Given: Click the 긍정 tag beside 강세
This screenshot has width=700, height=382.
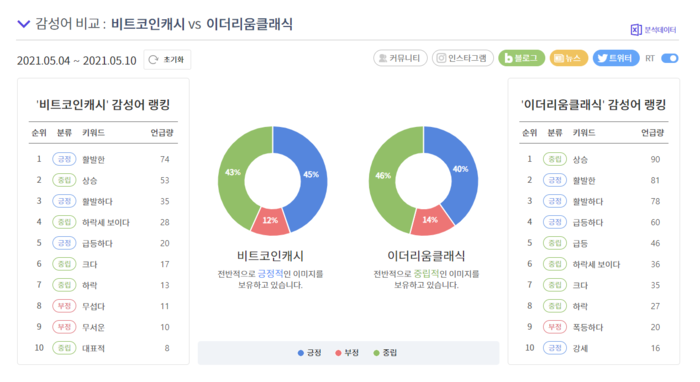Looking at the screenshot, I should [x=554, y=348].
